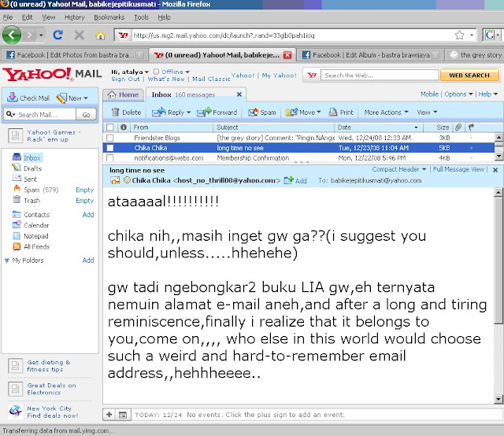Stop loading with the X icon

pos(79,35)
